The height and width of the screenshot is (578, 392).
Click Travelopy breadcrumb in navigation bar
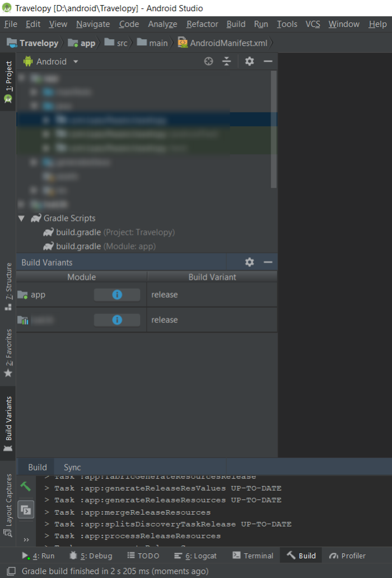click(32, 43)
